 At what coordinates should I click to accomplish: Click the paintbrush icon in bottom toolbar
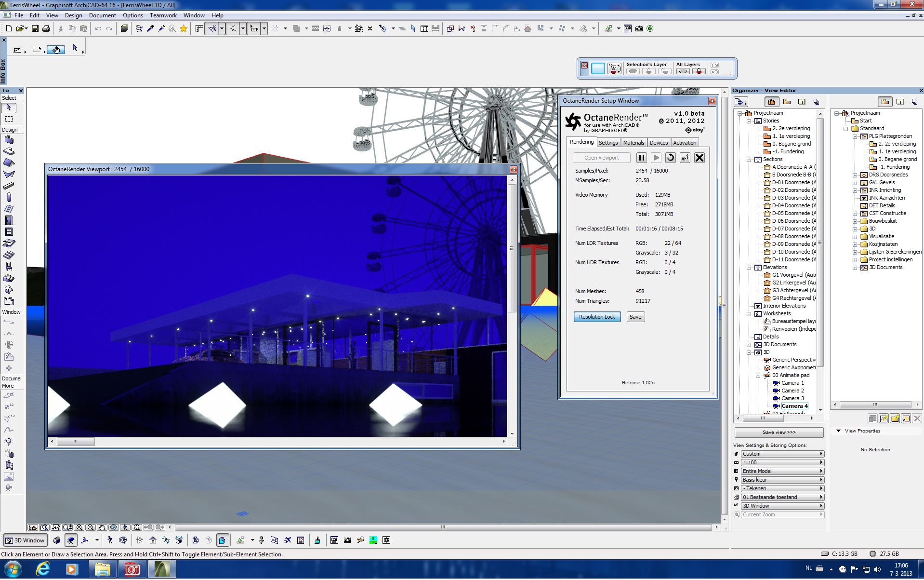tap(317, 540)
